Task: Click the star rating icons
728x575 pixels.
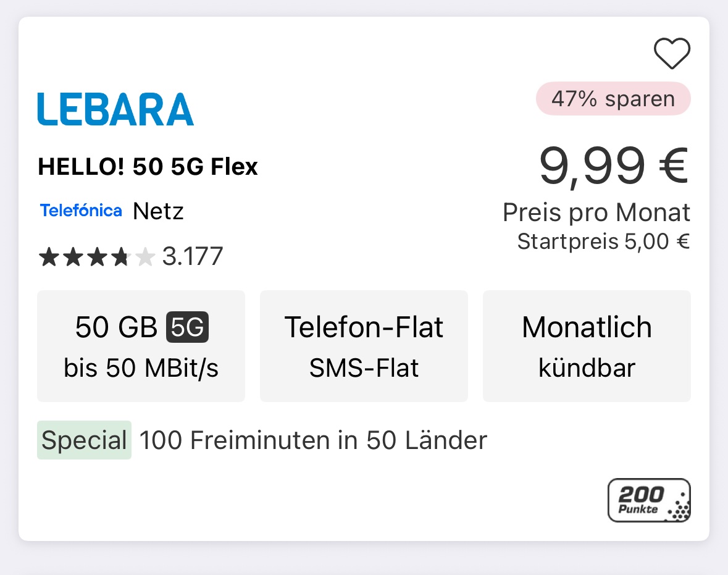Action: (x=96, y=256)
